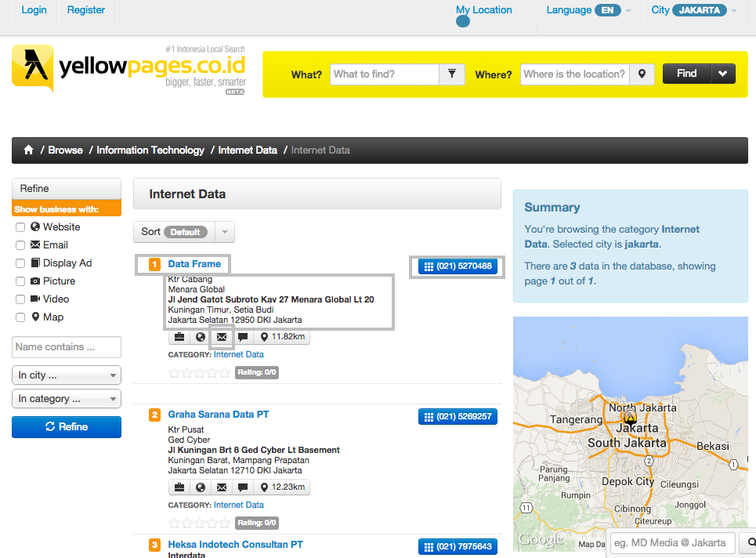Image resolution: width=756 pixels, height=558 pixels.
Task: Open the globe icon under Graha Sarana Data PT
Action: pos(201,487)
